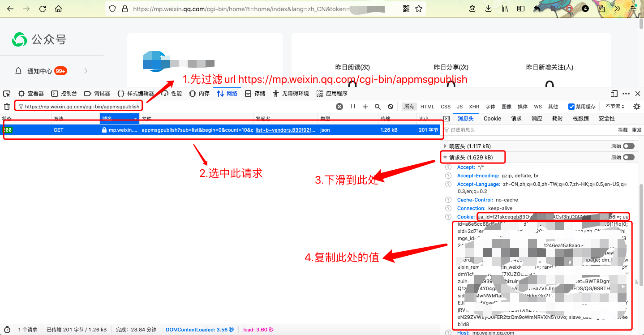The height and width of the screenshot is (335, 644).
Task: Filter requests by JS type
Action: [x=460, y=107]
